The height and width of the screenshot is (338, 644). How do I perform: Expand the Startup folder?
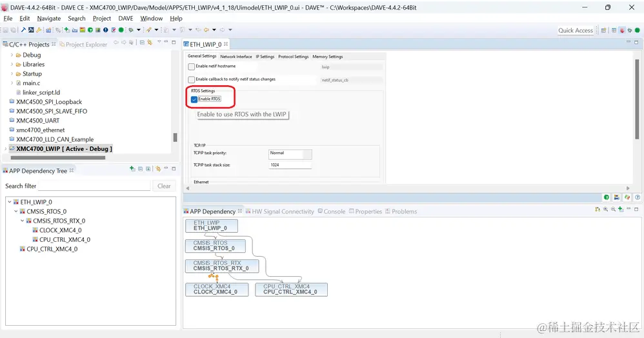(x=12, y=74)
